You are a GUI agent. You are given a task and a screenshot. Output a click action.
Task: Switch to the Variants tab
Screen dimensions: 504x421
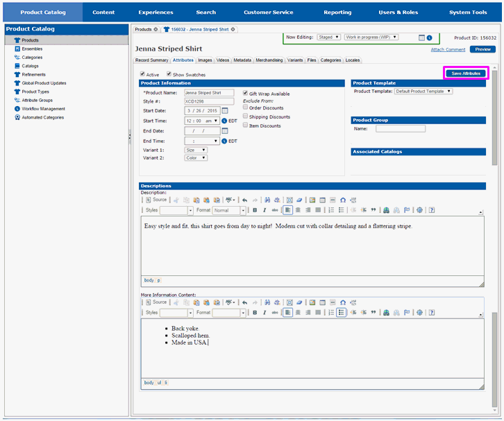(295, 60)
